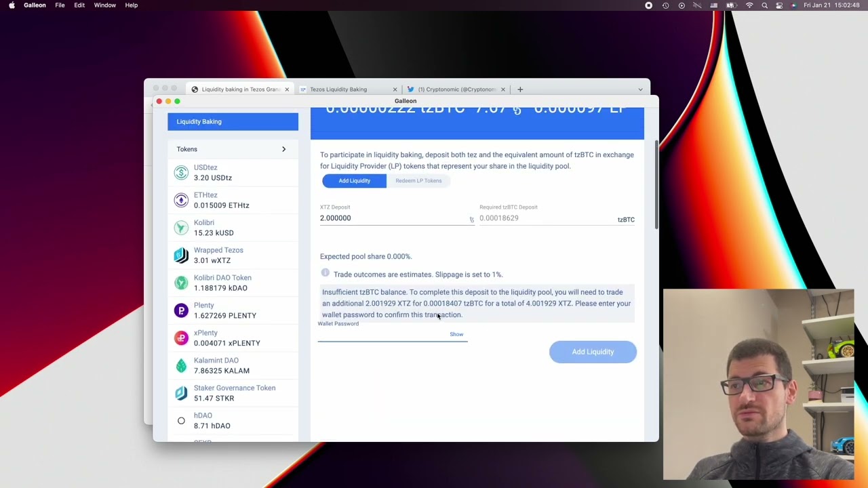Click the Wi-Fi status icon
Screen dimensions: 868x488
coord(749,5)
